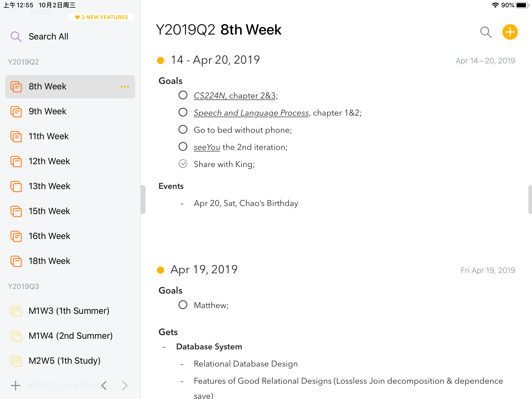Click the M1W3 1th Summer notebook icon

point(16,311)
